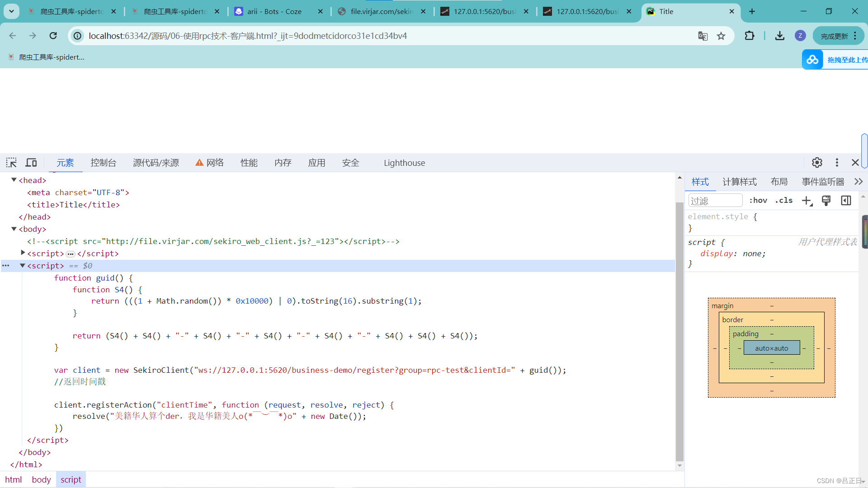This screenshot has width=868, height=488.
Task: Collapse the selected script element
Action: coord(22,266)
